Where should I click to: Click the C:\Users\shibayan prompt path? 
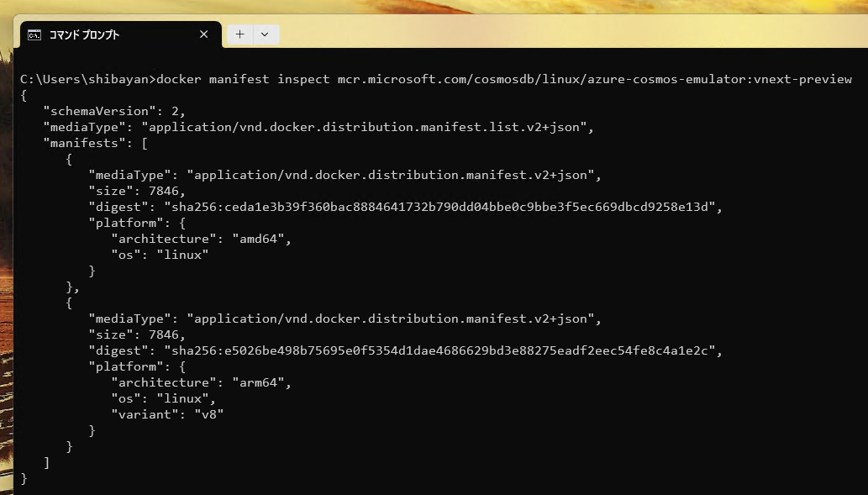coord(88,79)
